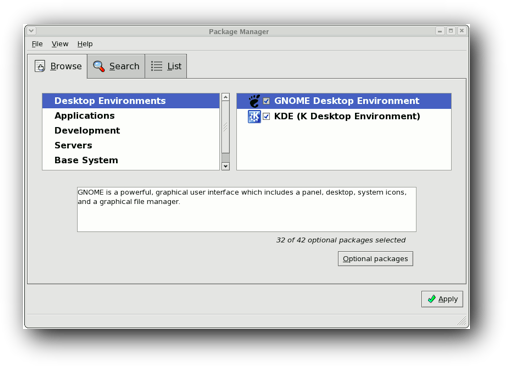Image resolution: width=508 pixels, height=366 pixels.
Task: Minimize the Package Manager window
Action: point(440,31)
